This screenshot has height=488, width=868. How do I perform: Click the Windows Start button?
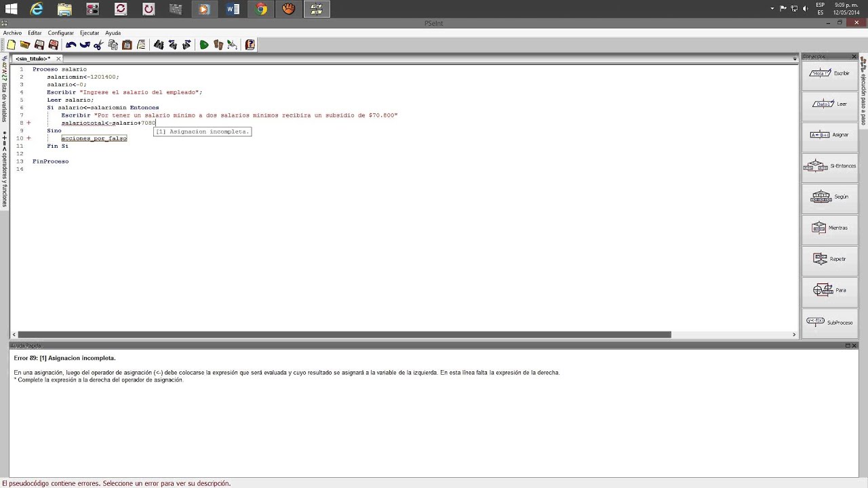tap(11, 9)
